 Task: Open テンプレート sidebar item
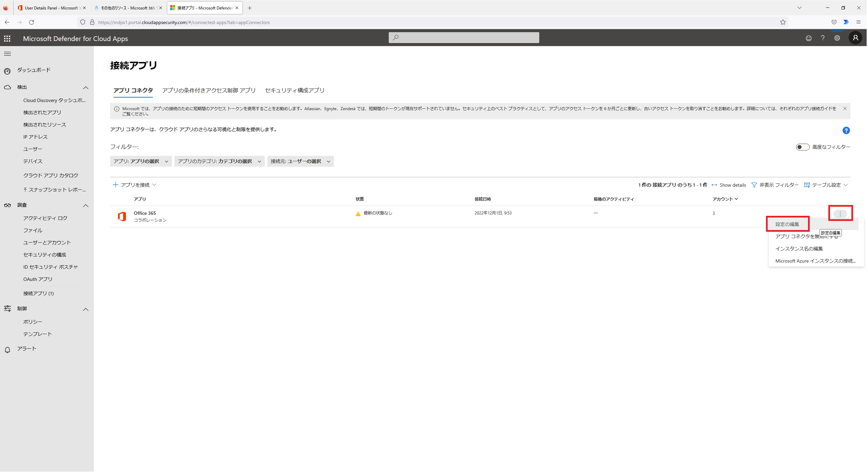point(38,334)
